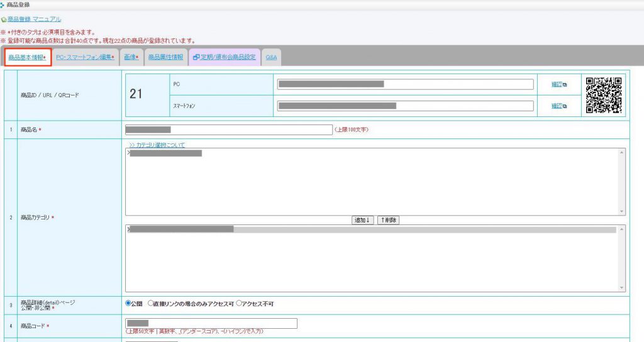
Task: Click the QR code image
Action: click(x=604, y=94)
